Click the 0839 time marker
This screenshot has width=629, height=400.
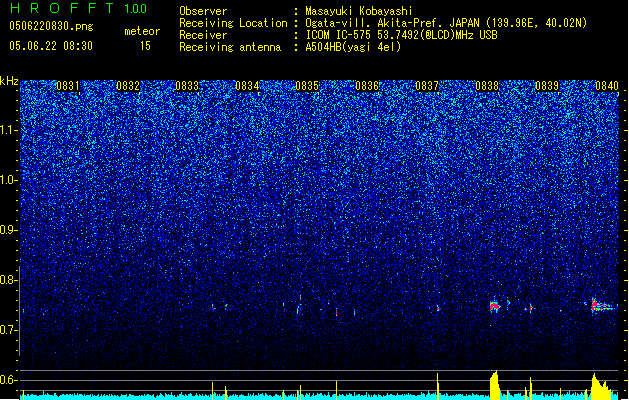(x=547, y=86)
